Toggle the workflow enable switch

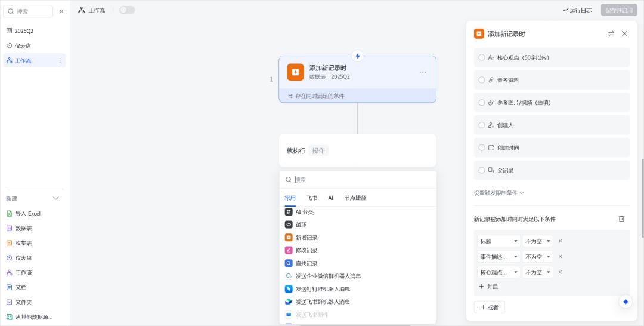[x=127, y=10]
